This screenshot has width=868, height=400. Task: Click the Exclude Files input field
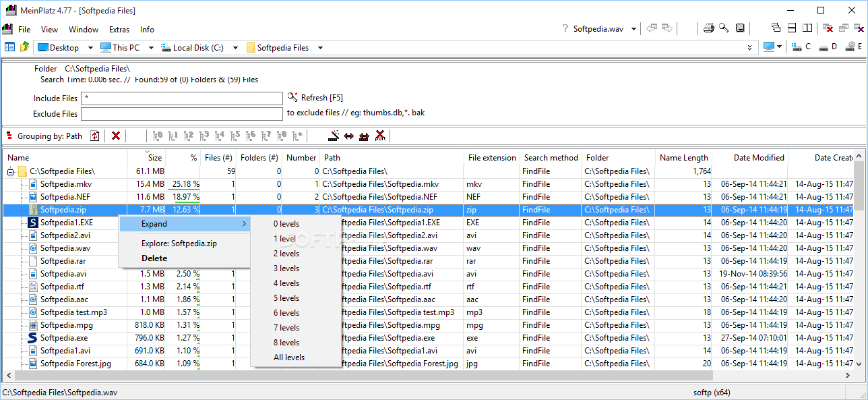(182, 114)
